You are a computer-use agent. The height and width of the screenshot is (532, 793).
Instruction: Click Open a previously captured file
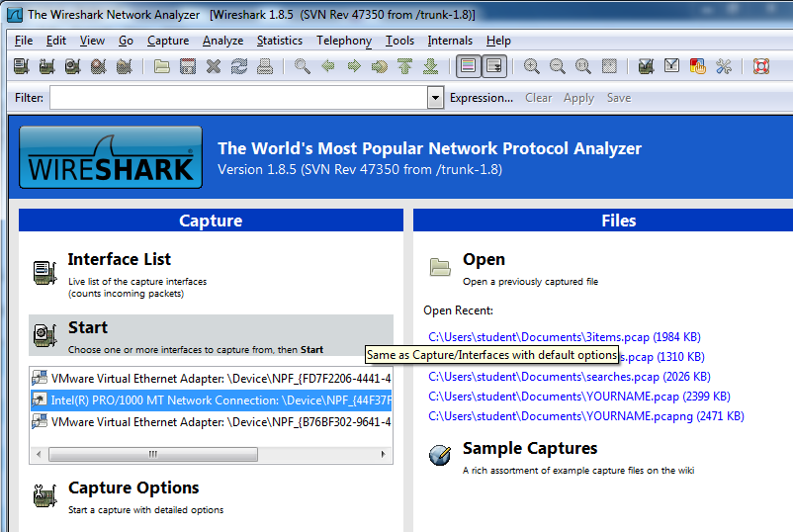click(484, 259)
